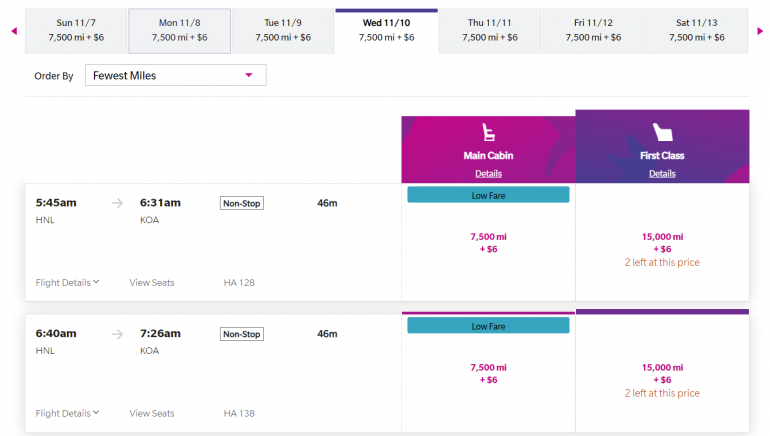Open the Order By Fewest Miles dropdown
The width and height of the screenshot is (770, 436).
click(175, 75)
